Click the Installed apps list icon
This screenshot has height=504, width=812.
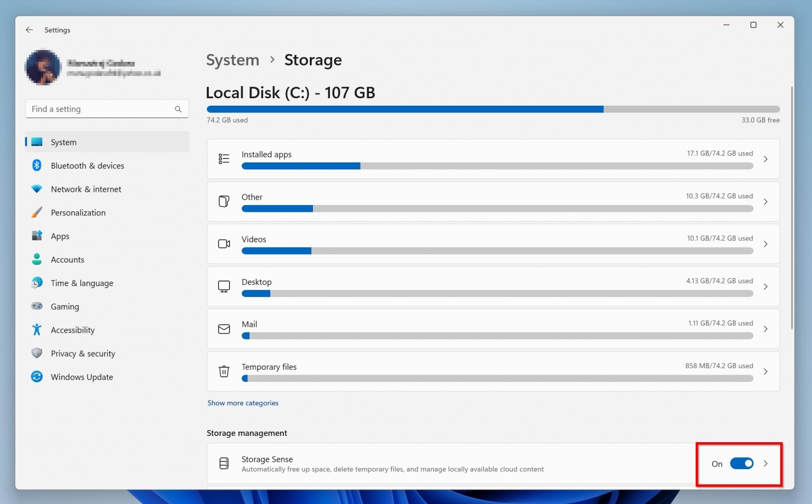tap(224, 158)
